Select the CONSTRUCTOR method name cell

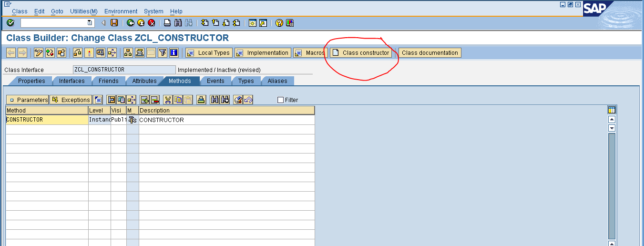point(47,120)
